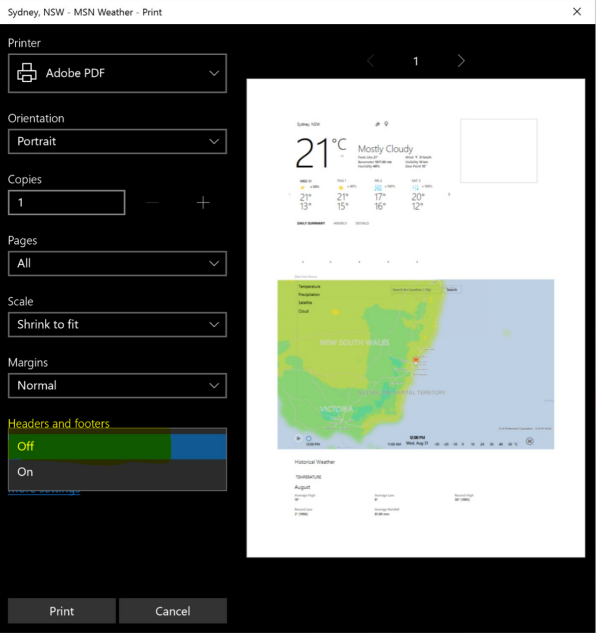Open the Margins Normal dropdown
The height and width of the screenshot is (633, 596).
[x=117, y=386]
